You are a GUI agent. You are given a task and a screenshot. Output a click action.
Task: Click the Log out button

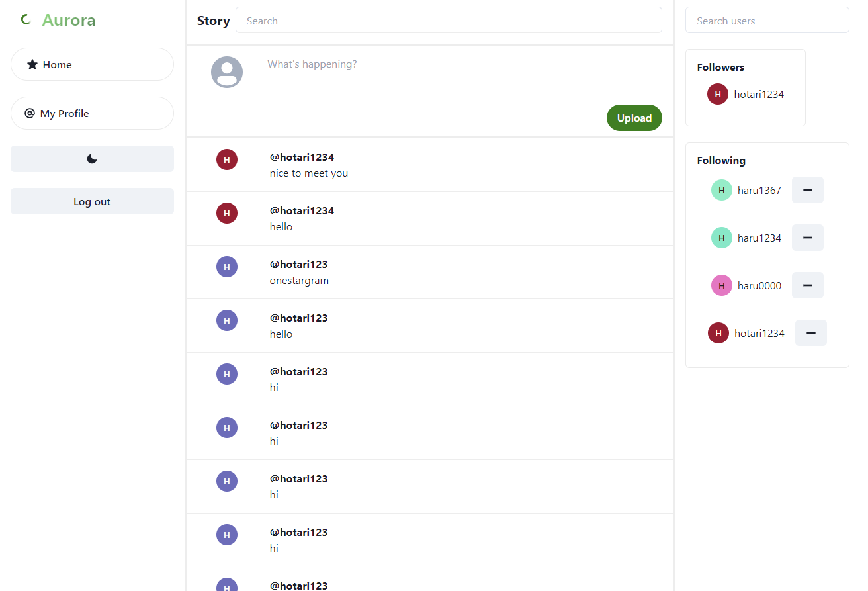click(92, 201)
